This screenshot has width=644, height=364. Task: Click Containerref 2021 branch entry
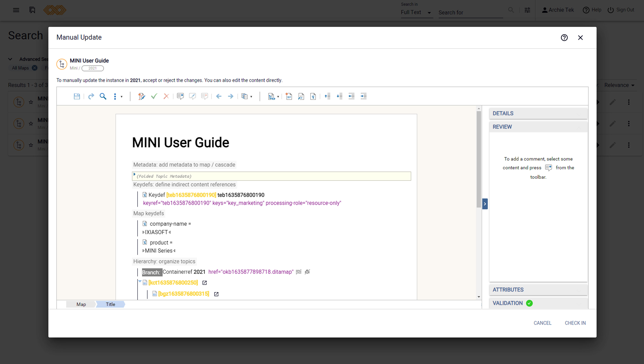click(184, 272)
